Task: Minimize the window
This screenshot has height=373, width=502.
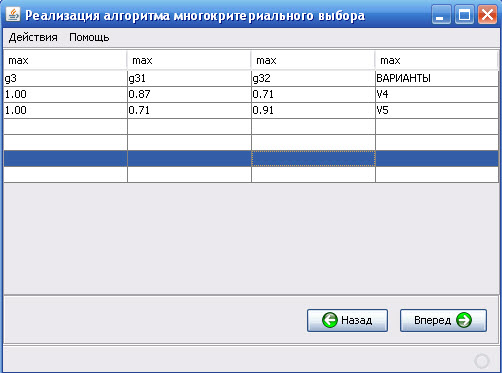Action: point(441,15)
